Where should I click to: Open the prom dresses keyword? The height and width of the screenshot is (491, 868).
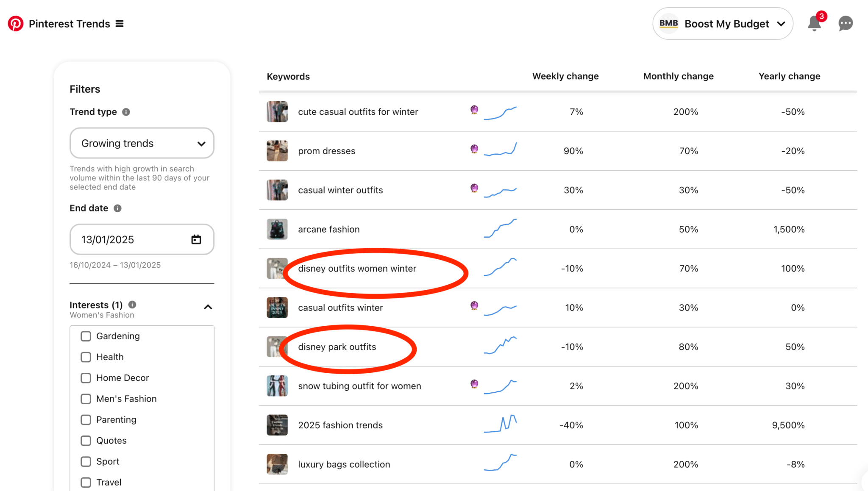(x=326, y=151)
